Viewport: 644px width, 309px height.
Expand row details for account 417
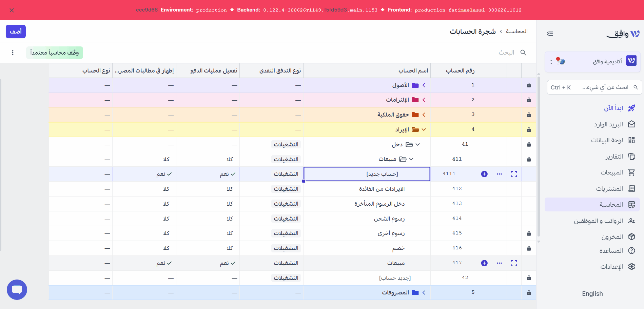point(514,263)
